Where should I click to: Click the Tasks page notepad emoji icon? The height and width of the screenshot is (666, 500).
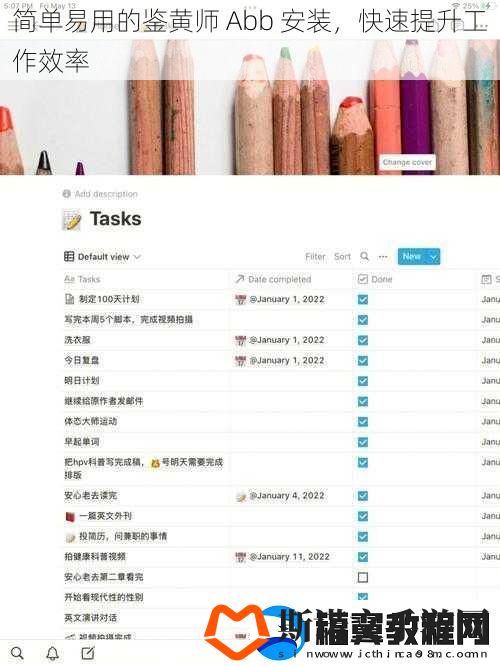click(71, 220)
